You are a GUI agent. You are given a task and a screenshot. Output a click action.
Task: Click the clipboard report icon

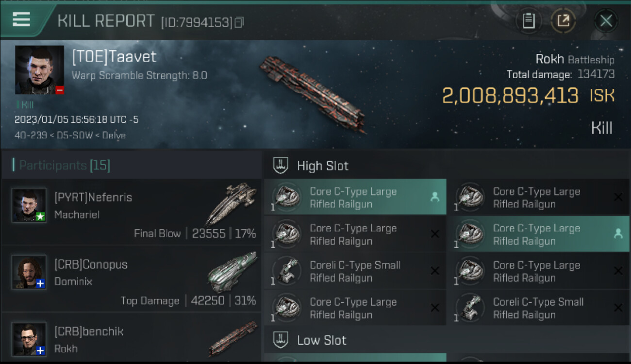click(x=529, y=21)
